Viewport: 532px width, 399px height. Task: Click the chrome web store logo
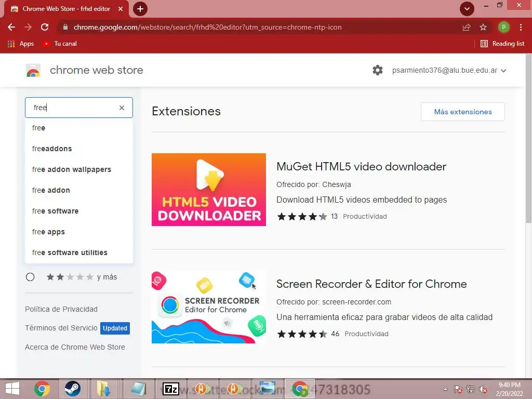[33, 70]
